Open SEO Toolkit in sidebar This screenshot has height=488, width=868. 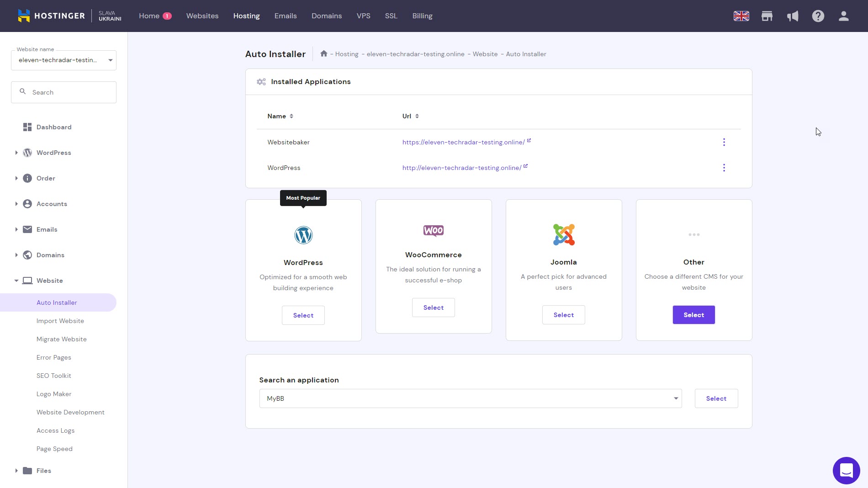tap(54, 376)
